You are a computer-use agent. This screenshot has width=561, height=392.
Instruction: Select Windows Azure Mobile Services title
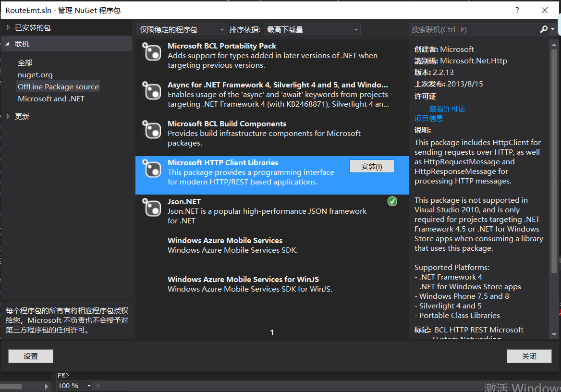[x=225, y=241]
